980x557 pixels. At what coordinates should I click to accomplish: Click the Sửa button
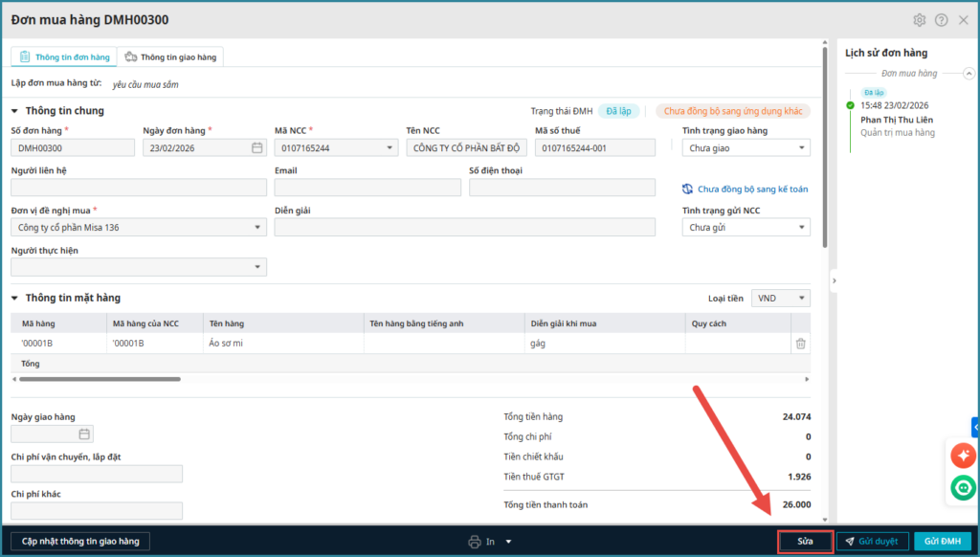pyautogui.click(x=805, y=542)
